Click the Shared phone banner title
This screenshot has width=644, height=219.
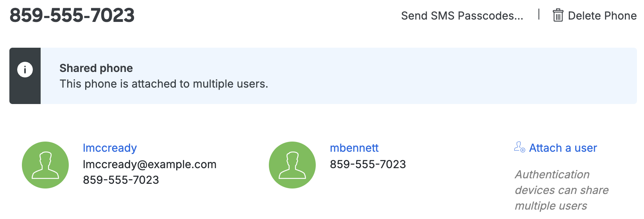pos(96,68)
